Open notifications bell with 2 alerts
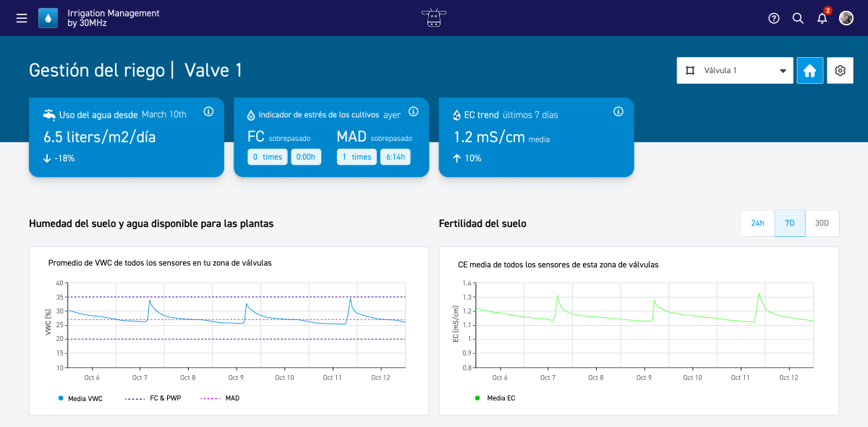 [822, 17]
